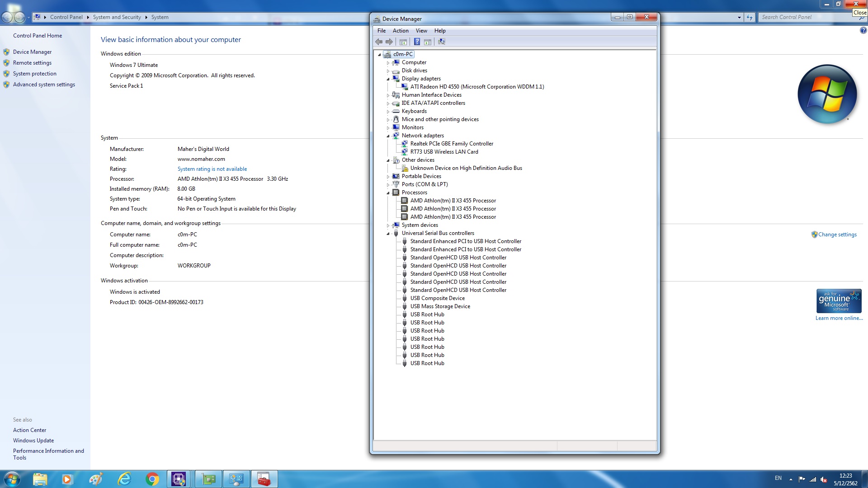Viewport: 868px width, 488px height.
Task: Expand the Disk drives node
Action: (x=388, y=71)
